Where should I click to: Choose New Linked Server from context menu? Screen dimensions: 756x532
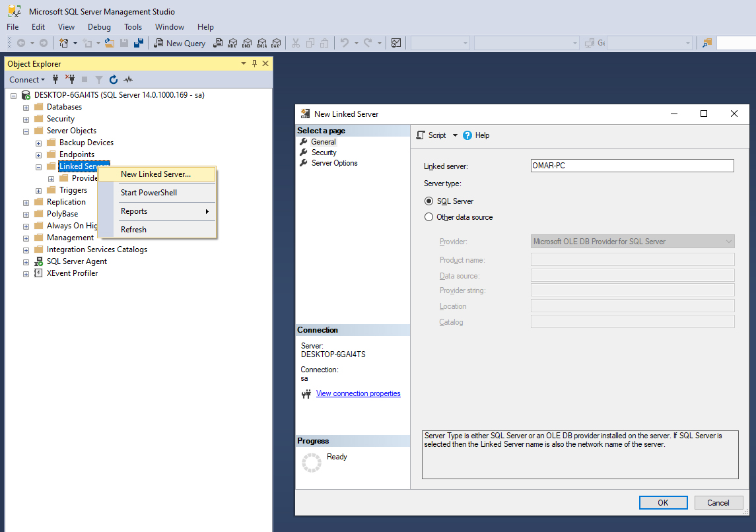[x=157, y=174]
